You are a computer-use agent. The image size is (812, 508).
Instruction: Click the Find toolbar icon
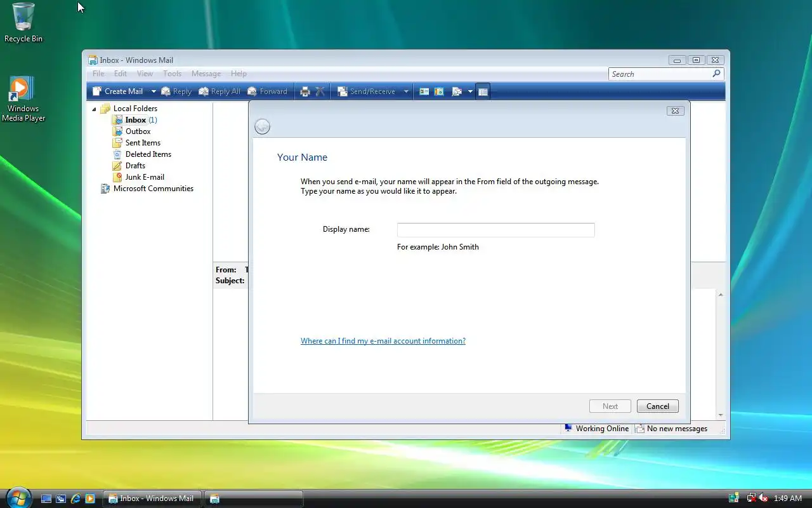[x=456, y=91]
